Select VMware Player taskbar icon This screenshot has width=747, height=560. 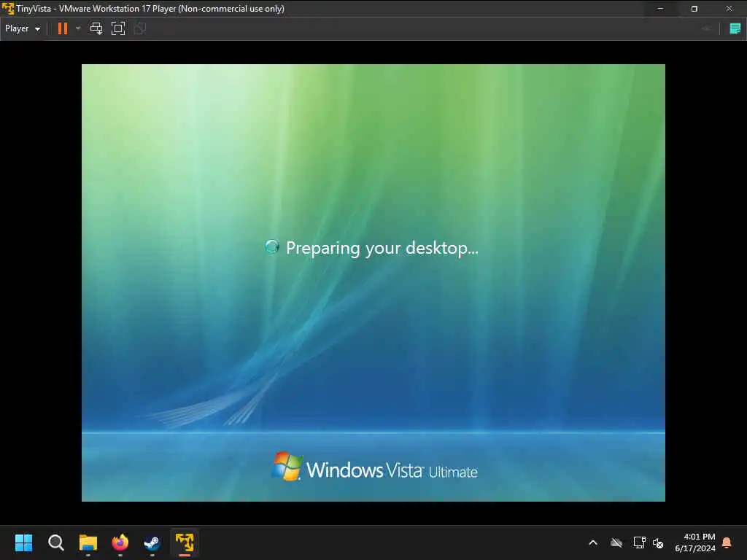coord(185,542)
